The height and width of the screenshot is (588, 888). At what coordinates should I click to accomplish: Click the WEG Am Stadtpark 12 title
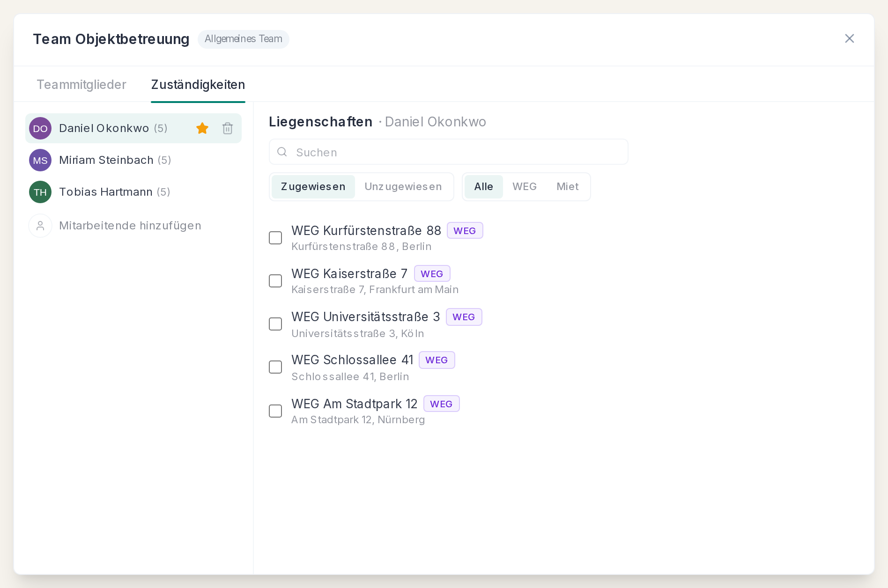[x=355, y=404]
